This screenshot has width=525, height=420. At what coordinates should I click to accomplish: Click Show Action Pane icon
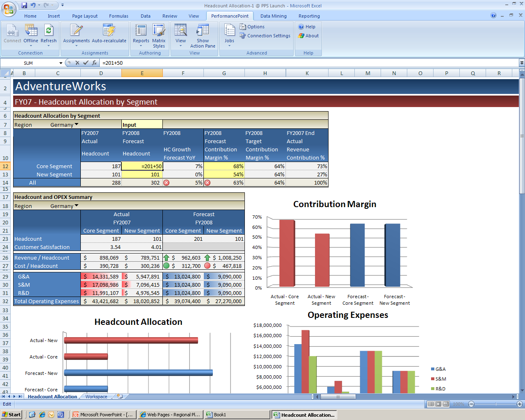tap(203, 30)
